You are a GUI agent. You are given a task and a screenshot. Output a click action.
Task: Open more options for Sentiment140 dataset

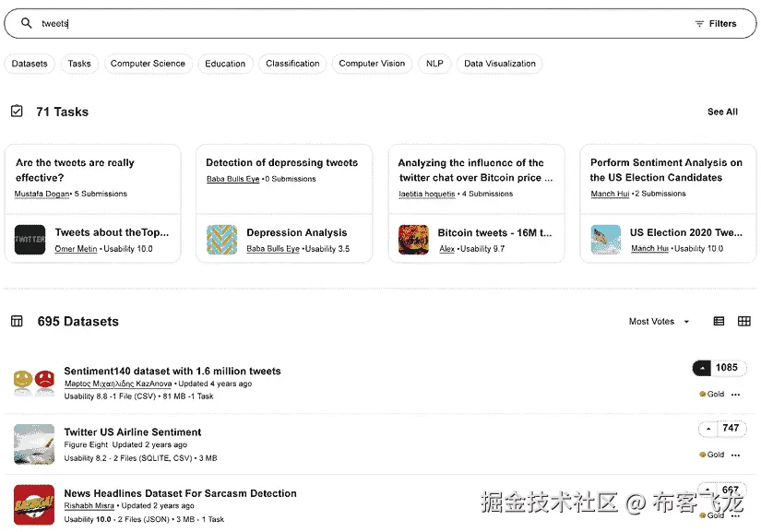point(736,395)
